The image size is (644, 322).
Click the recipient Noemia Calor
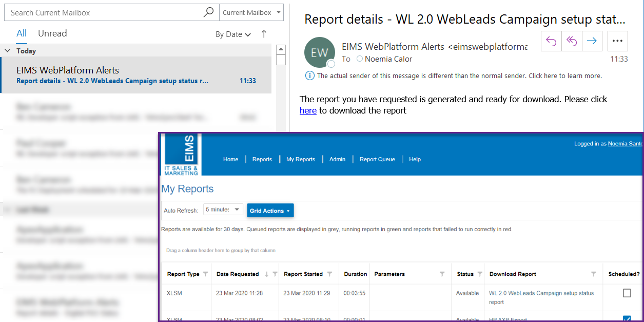click(388, 59)
